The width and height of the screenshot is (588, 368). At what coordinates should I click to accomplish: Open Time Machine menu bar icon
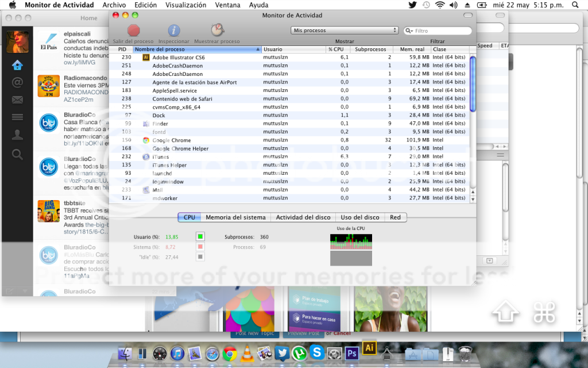[x=427, y=5]
